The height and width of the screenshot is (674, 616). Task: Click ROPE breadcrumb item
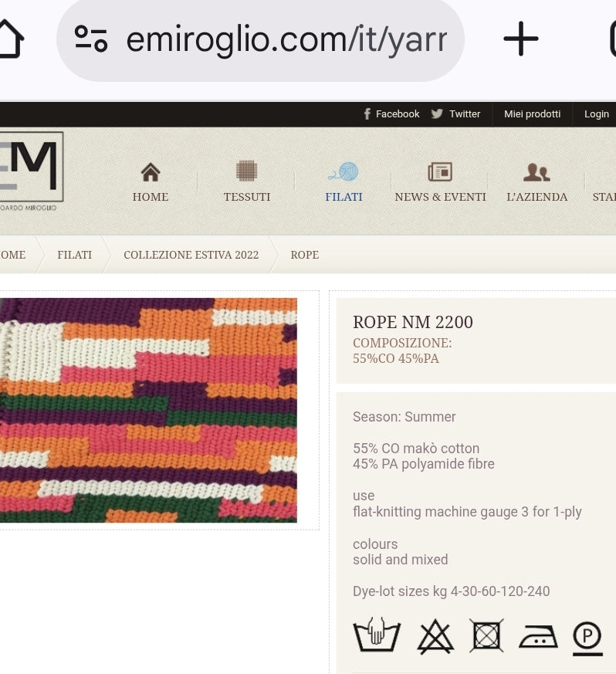(304, 255)
